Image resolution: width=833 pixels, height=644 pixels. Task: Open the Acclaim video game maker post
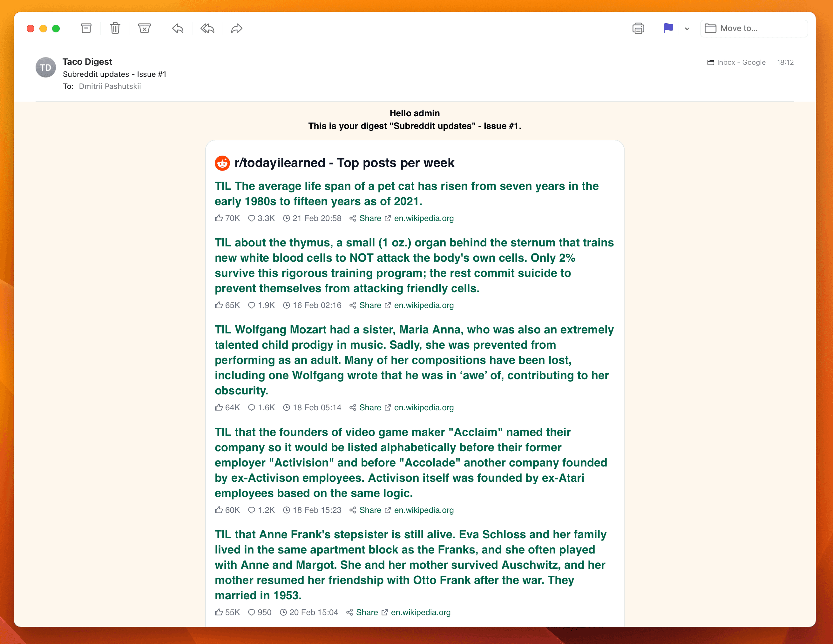(x=411, y=462)
